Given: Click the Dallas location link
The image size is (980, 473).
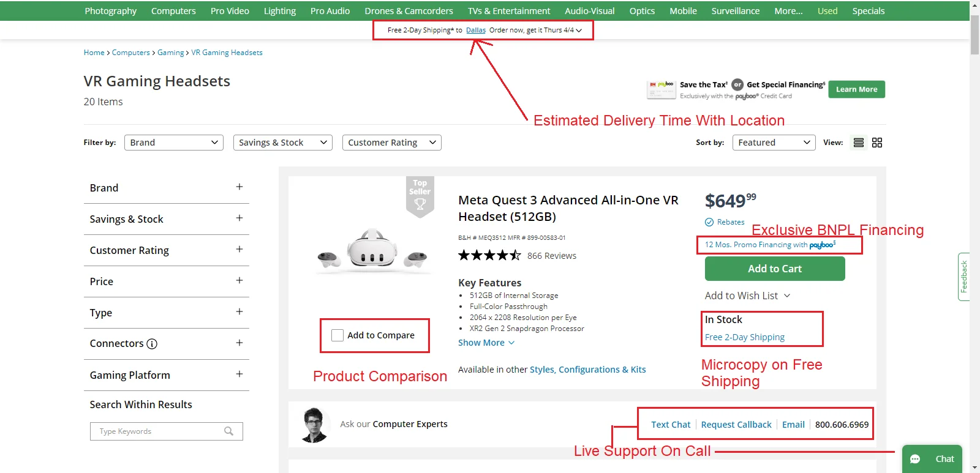Looking at the screenshot, I should click(x=476, y=30).
